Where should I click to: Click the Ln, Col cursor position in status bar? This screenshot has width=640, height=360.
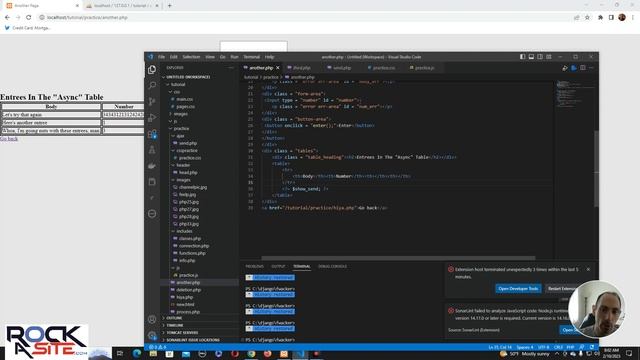[x=500, y=347]
